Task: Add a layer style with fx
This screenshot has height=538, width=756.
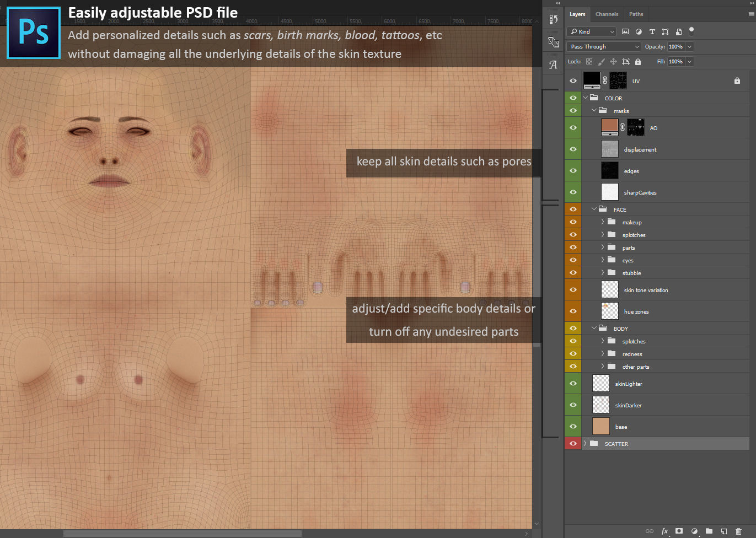Action: point(665,531)
